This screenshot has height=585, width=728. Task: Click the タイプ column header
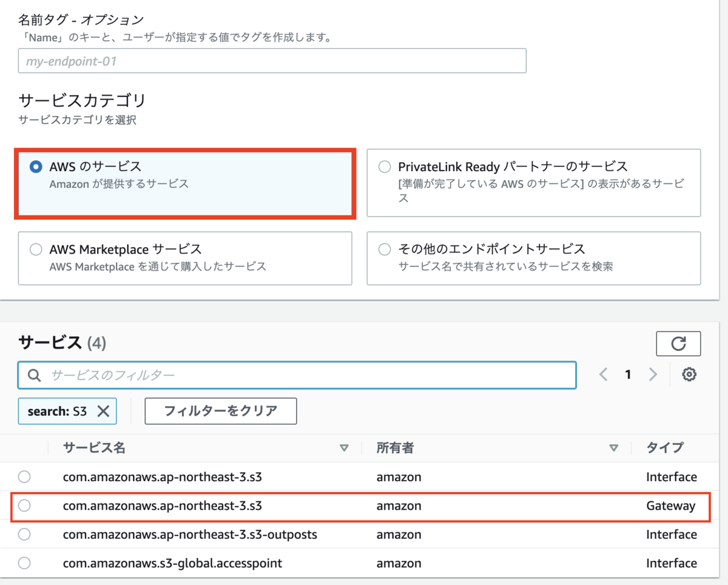(665, 448)
